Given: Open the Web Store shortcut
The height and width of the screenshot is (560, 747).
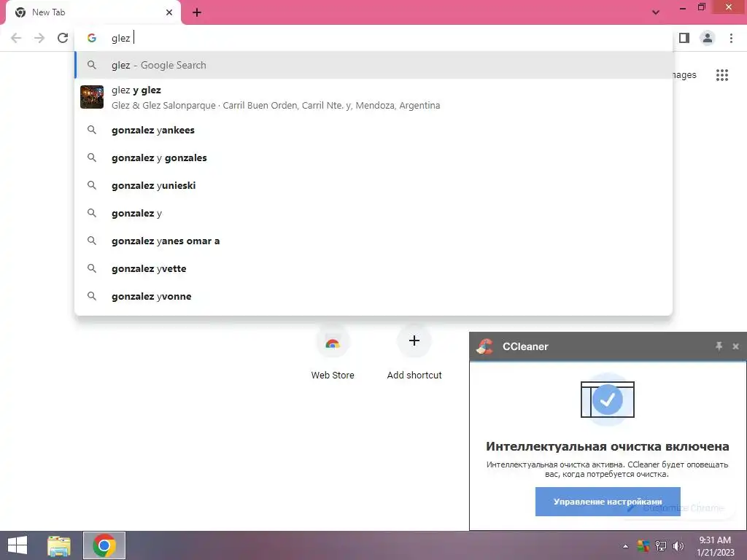Looking at the screenshot, I should 333,352.
